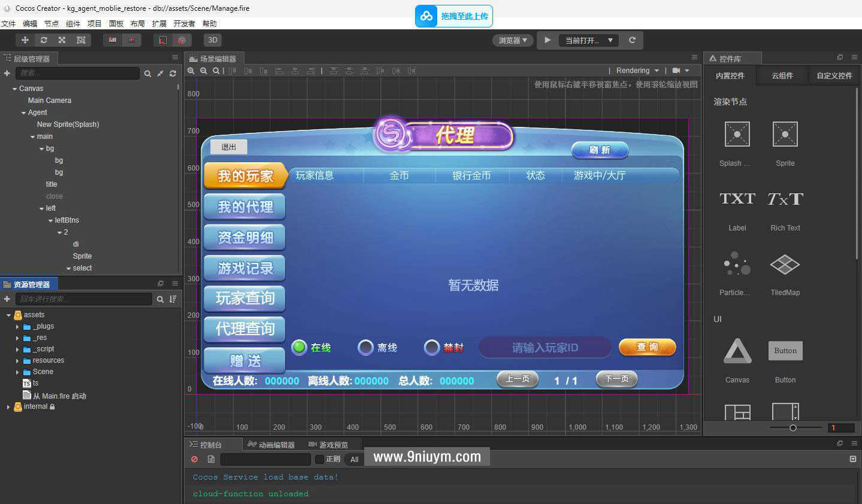Click the zoom in icon in scene editor
The image size is (862, 504).
point(191,71)
